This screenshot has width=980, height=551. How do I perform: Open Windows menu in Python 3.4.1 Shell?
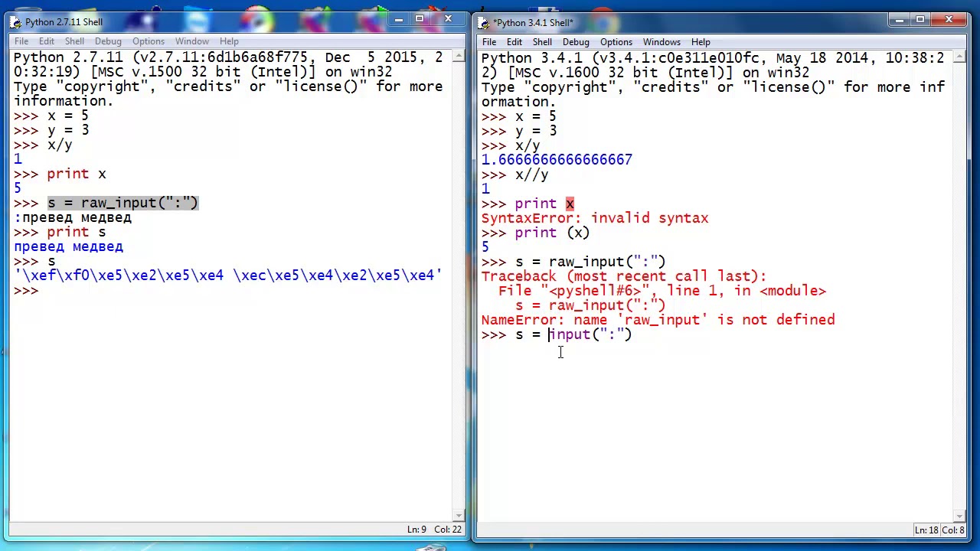[x=661, y=42]
